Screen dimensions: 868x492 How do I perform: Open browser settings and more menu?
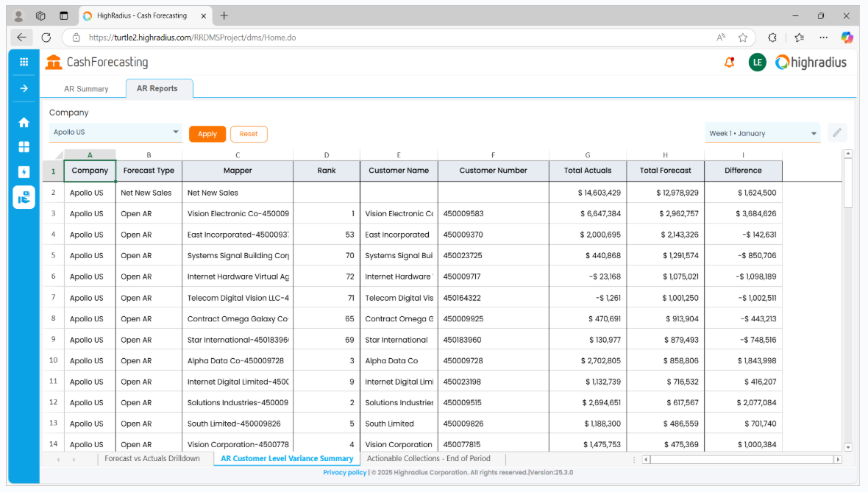(824, 38)
